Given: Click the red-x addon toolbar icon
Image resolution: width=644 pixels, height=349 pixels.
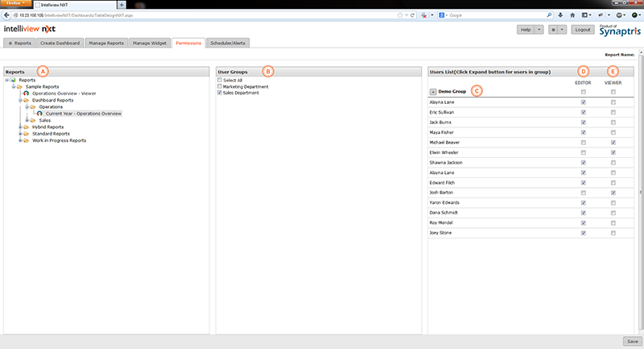Looking at the screenshot, I should tap(424, 15).
